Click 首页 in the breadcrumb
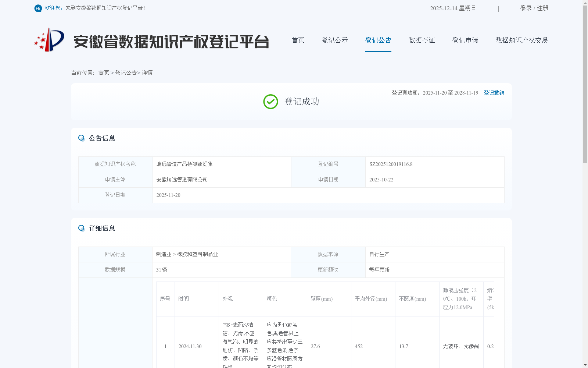588x368 pixels. [x=104, y=72]
